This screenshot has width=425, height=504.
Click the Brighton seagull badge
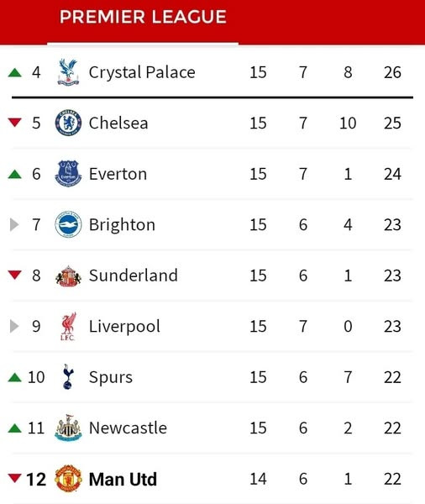tap(68, 224)
